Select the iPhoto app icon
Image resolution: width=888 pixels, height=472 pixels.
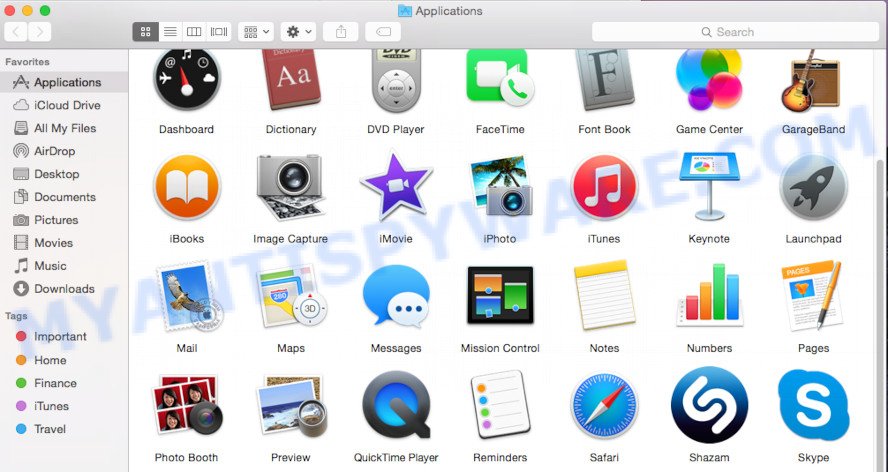501,186
